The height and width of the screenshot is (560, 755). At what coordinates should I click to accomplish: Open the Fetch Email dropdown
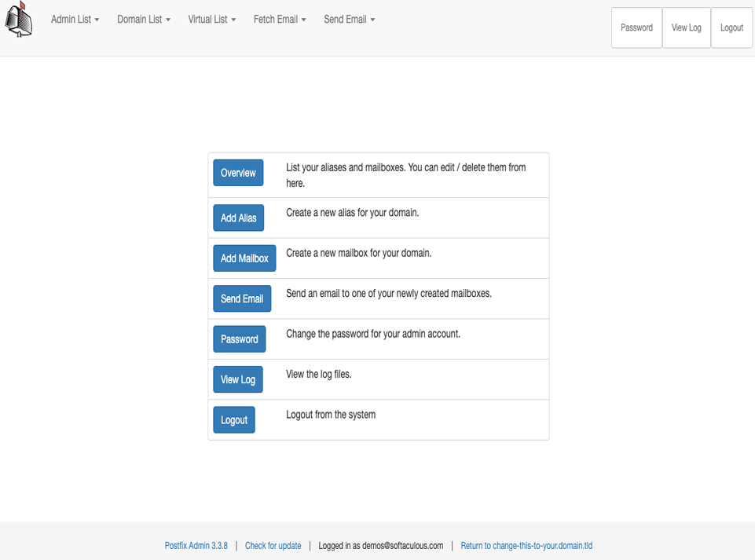[x=279, y=20]
